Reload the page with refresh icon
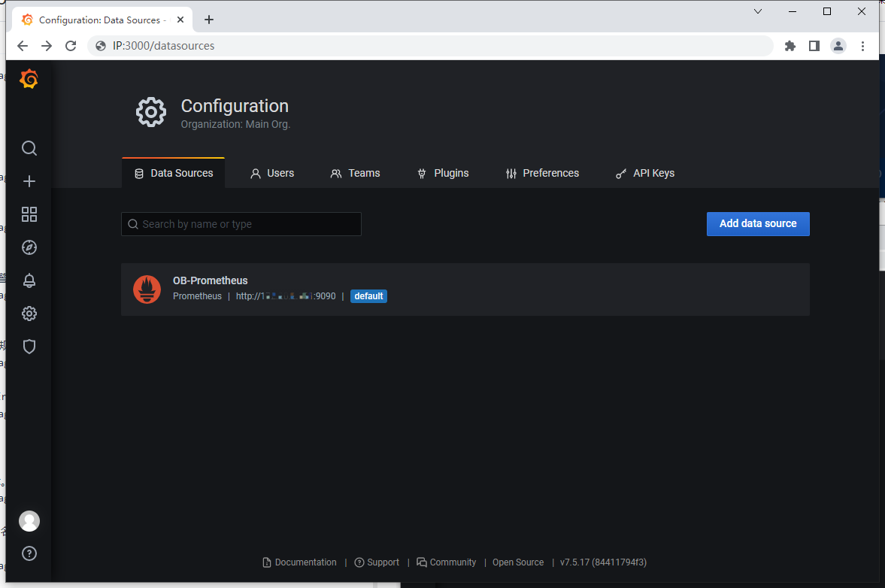 (71, 46)
